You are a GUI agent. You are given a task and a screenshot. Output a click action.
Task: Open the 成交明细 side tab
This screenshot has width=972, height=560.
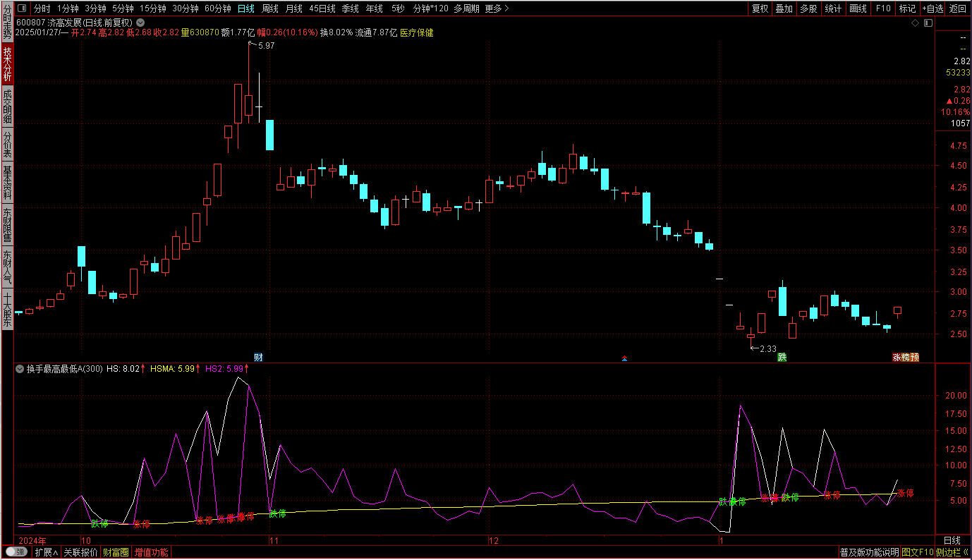coord(7,106)
